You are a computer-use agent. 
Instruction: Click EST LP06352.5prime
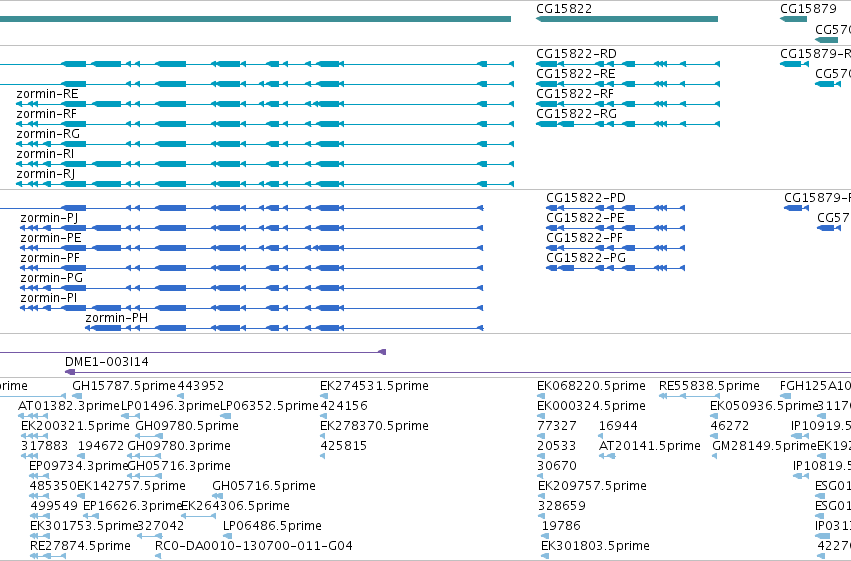tap(269, 406)
